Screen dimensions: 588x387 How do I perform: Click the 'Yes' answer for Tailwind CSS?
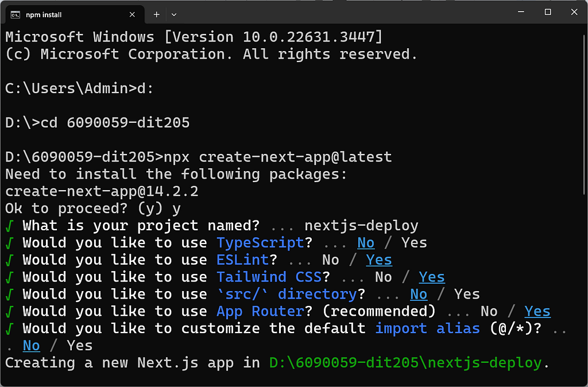tap(432, 277)
